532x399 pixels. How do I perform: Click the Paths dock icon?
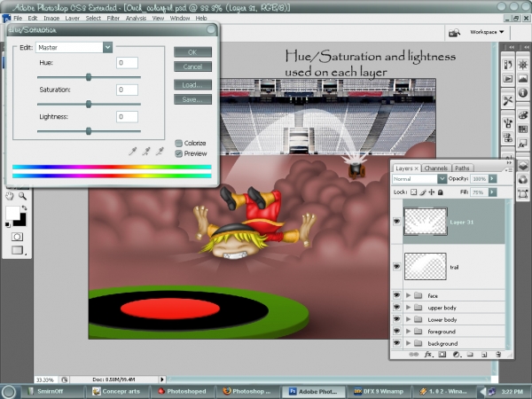click(523, 194)
